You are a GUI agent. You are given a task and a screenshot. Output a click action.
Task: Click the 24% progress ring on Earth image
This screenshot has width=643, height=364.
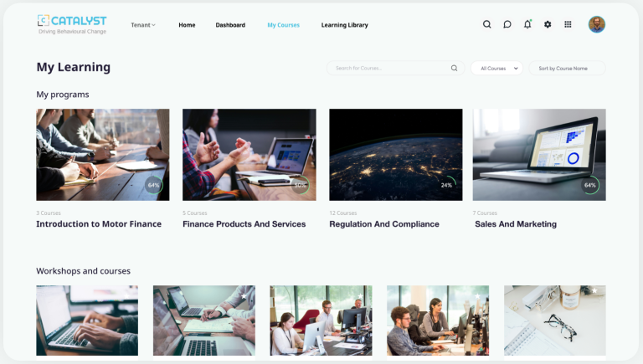pyautogui.click(x=446, y=185)
